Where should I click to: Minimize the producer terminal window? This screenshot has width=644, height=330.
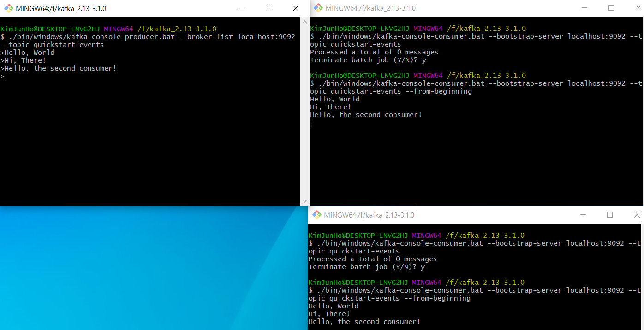click(x=242, y=8)
